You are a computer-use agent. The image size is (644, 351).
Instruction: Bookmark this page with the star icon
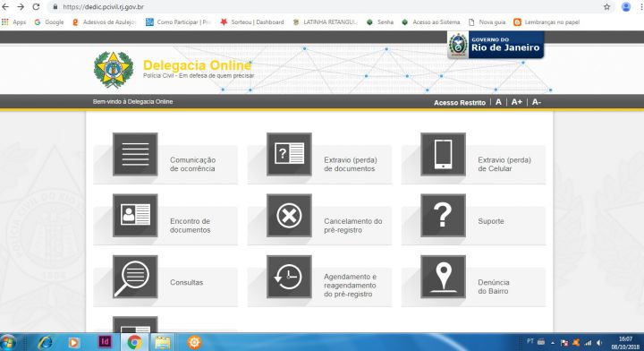pyautogui.click(x=606, y=7)
